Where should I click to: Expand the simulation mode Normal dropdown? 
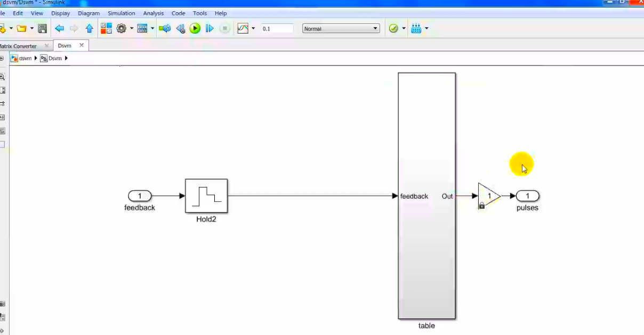[341, 29]
